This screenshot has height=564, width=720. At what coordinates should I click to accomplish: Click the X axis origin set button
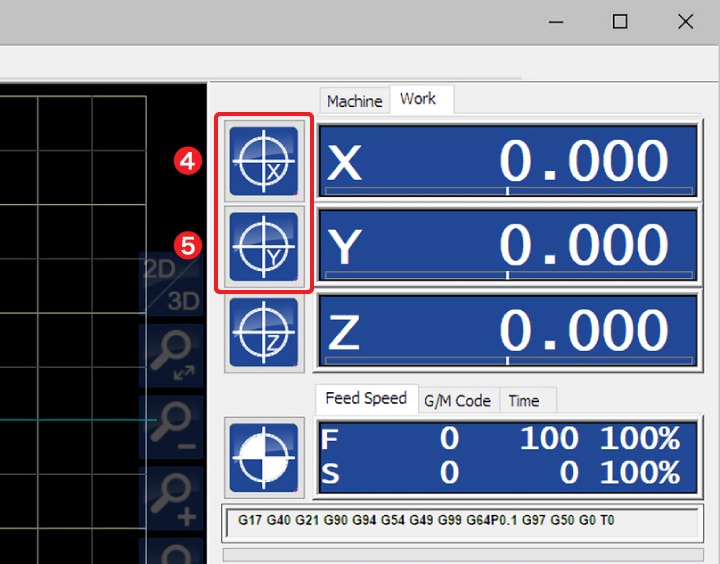264,161
